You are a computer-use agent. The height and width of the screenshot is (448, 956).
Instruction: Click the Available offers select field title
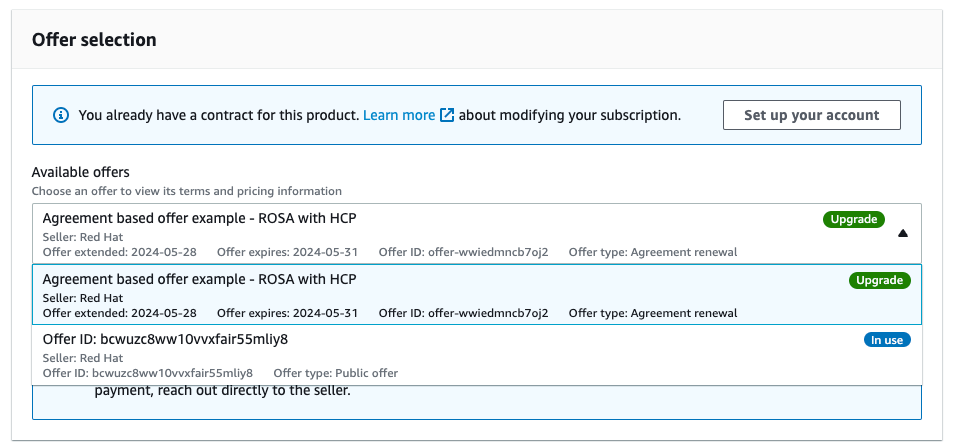click(x=199, y=218)
